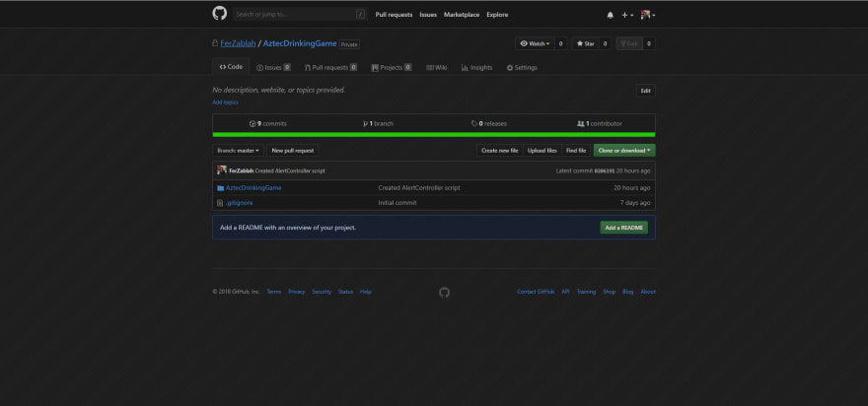Open Security footer link

(322, 292)
